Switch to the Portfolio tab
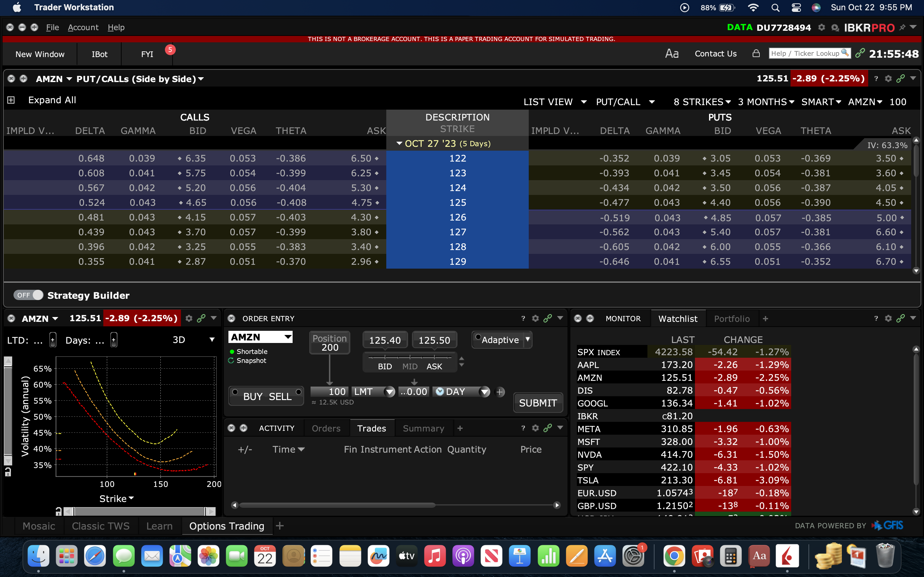This screenshot has width=924, height=577. [732, 319]
